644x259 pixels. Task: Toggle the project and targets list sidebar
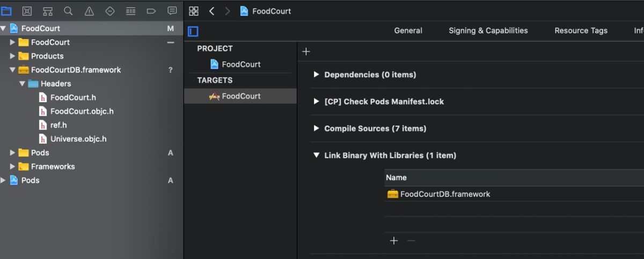tap(193, 31)
